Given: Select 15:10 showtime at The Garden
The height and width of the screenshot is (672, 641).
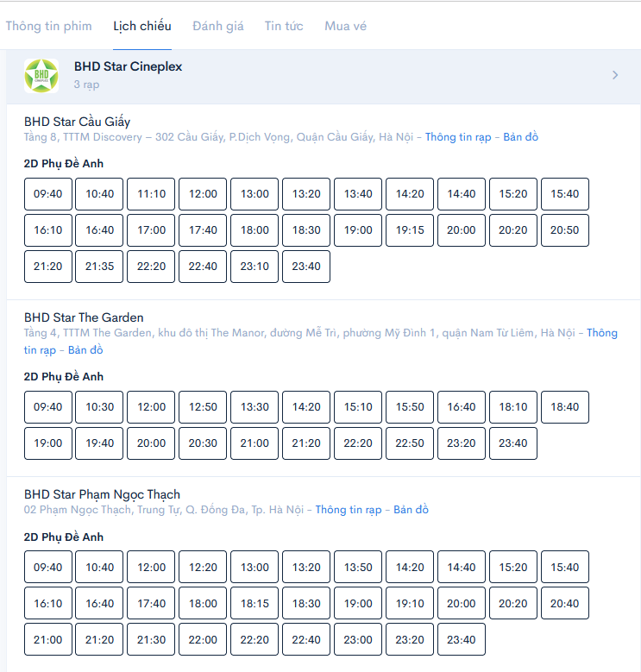Looking at the screenshot, I should point(358,406).
